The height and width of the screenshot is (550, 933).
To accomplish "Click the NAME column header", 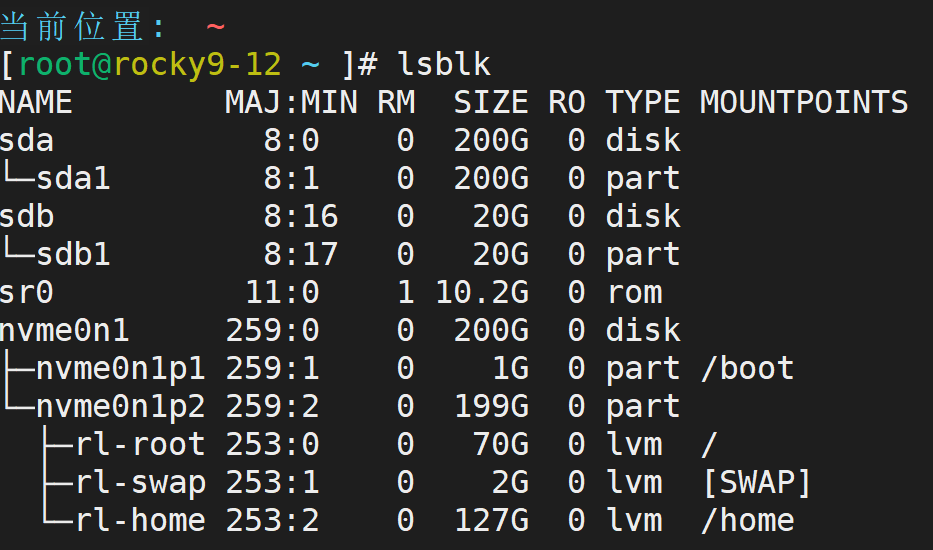I will (x=36, y=102).
